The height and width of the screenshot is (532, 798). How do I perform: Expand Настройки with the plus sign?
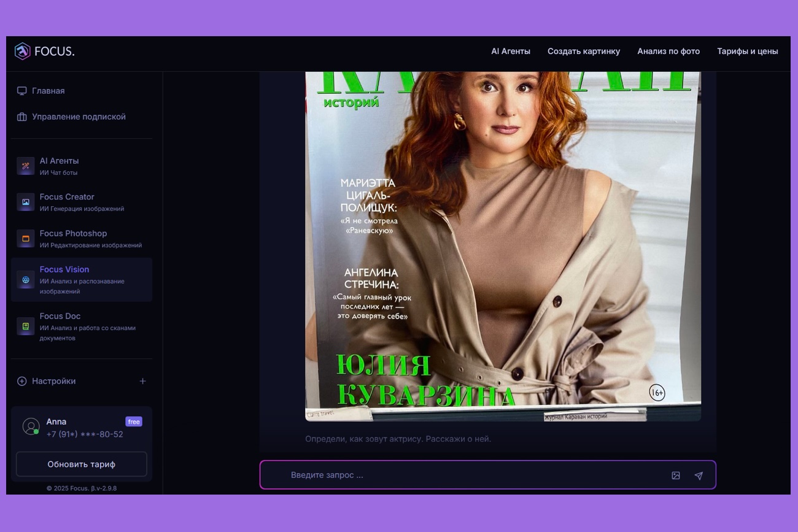[142, 381]
